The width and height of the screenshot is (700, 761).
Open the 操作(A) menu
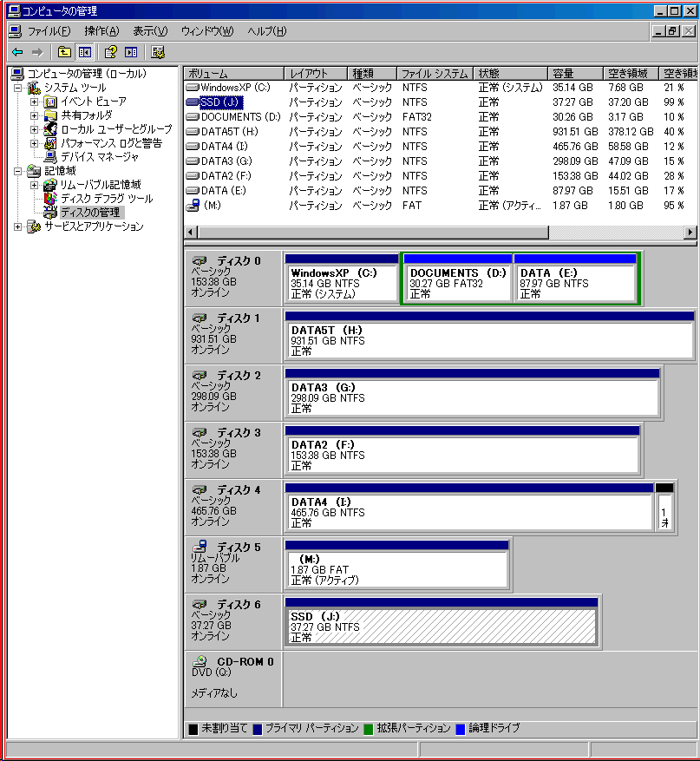pyautogui.click(x=101, y=31)
